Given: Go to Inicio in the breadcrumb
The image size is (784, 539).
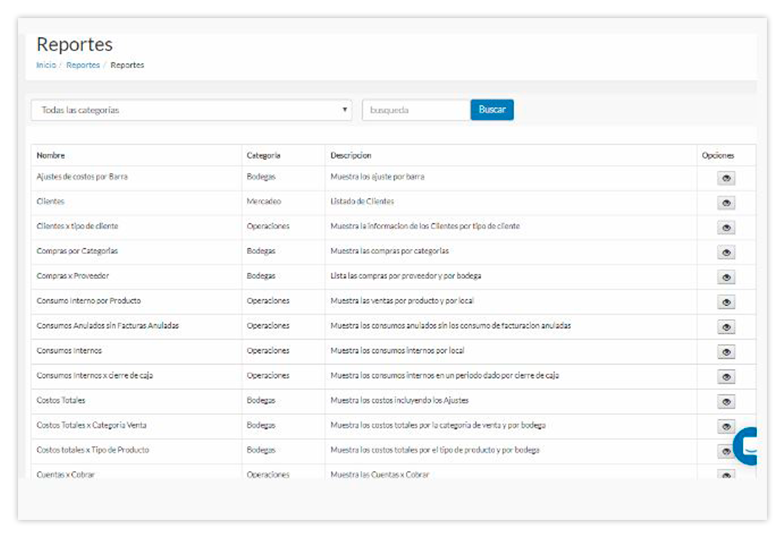Looking at the screenshot, I should coord(46,65).
